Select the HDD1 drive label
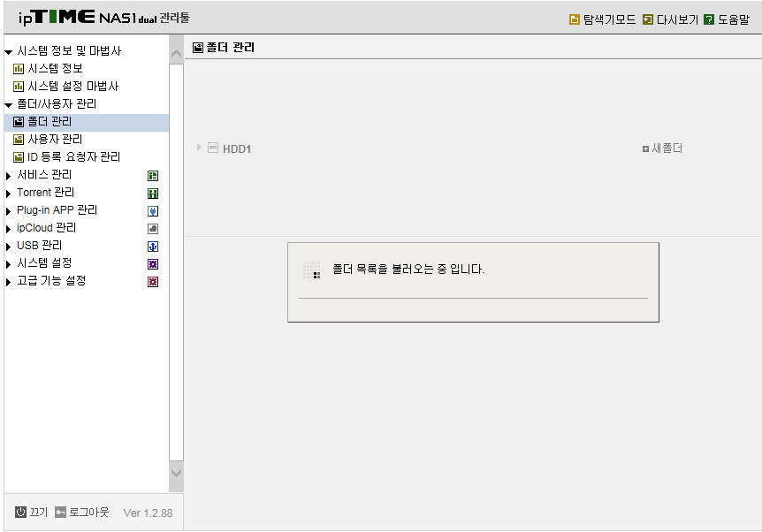 [237, 148]
